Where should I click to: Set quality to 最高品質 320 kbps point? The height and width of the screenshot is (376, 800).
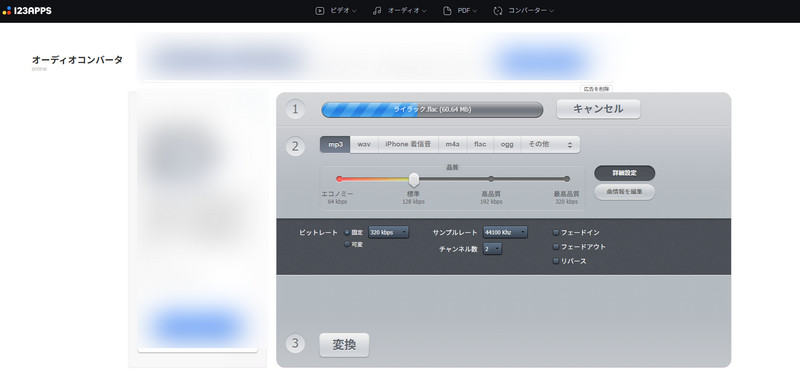[567, 179]
